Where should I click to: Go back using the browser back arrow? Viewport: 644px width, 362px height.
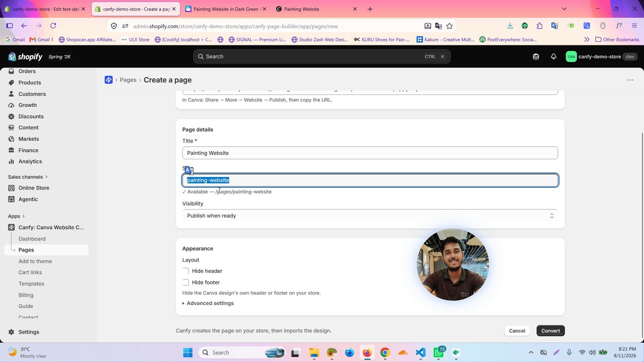tap(24, 26)
